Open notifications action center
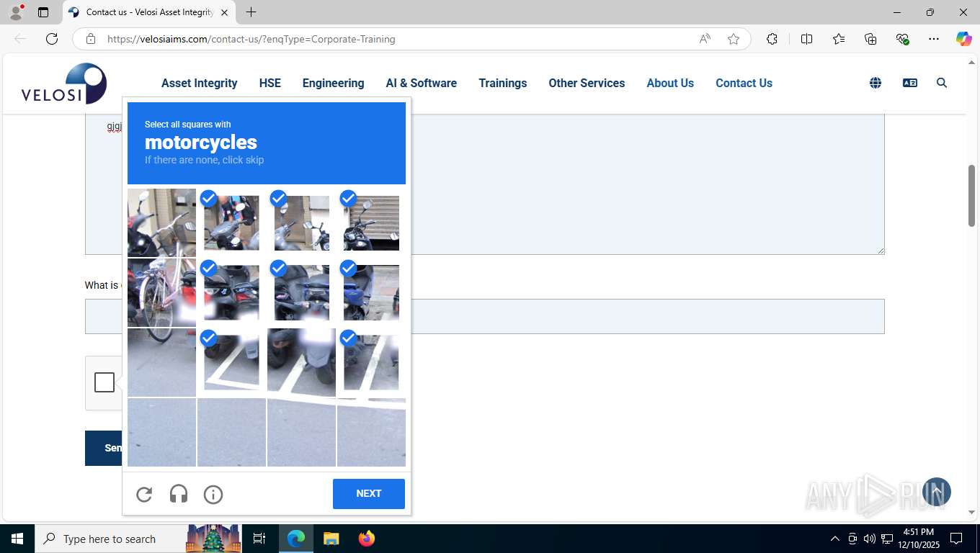 [956, 539]
